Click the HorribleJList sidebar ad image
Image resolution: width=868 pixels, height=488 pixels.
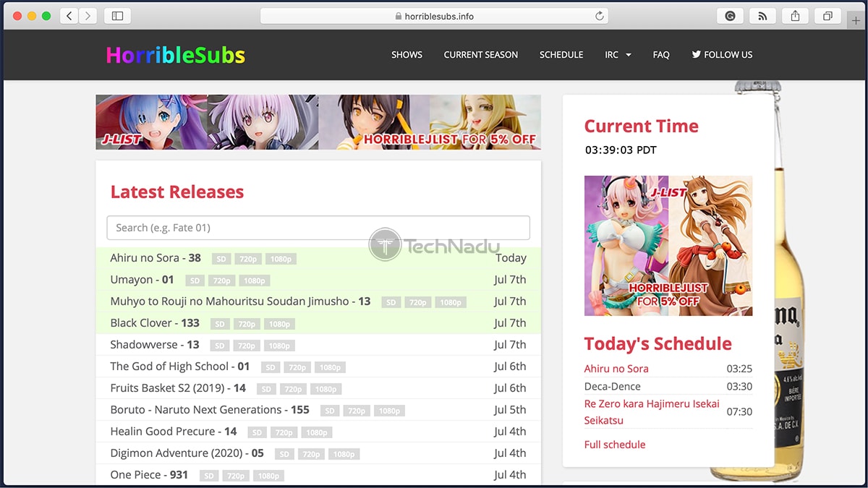click(x=668, y=246)
